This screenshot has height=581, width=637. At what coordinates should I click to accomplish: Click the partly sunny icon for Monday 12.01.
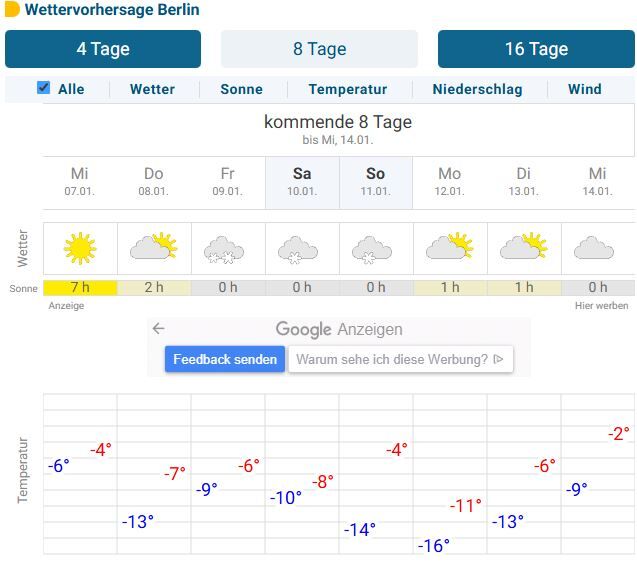pos(450,246)
